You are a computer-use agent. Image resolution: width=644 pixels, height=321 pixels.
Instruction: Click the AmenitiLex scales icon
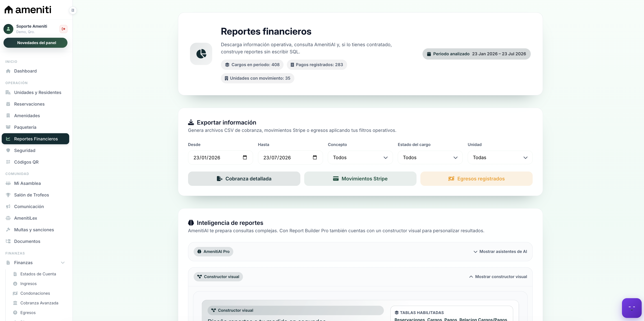tap(8, 218)
